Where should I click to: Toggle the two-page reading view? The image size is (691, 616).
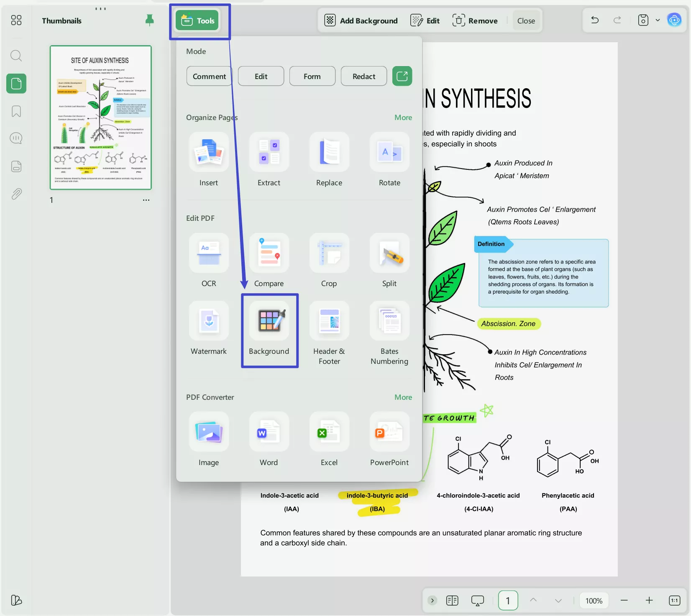click(x=452, y=601)
